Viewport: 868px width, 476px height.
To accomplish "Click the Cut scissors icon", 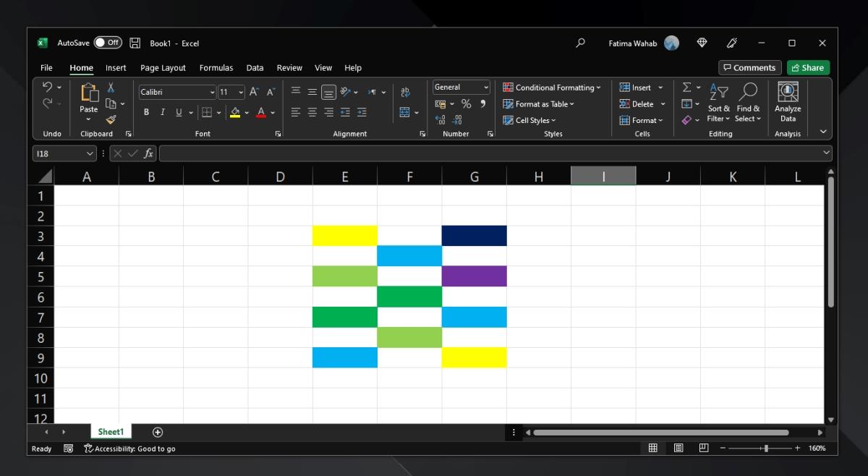I will pos(111,88).
